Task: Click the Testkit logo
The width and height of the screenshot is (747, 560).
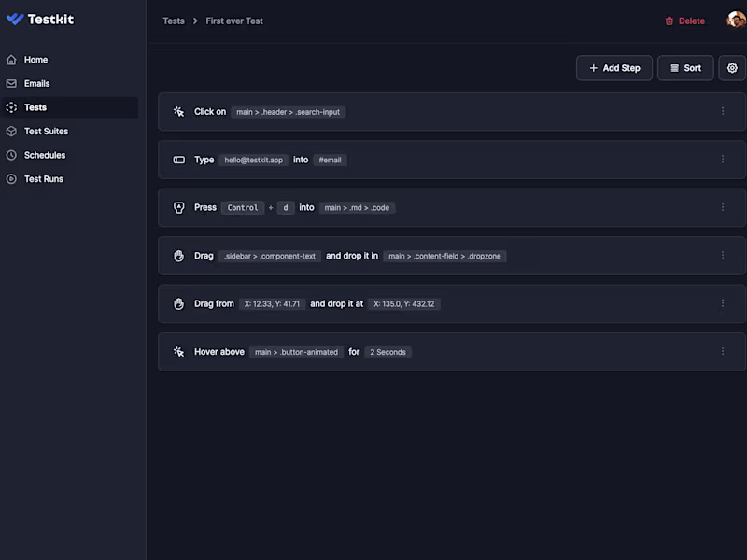Action: tap(40, 19)
